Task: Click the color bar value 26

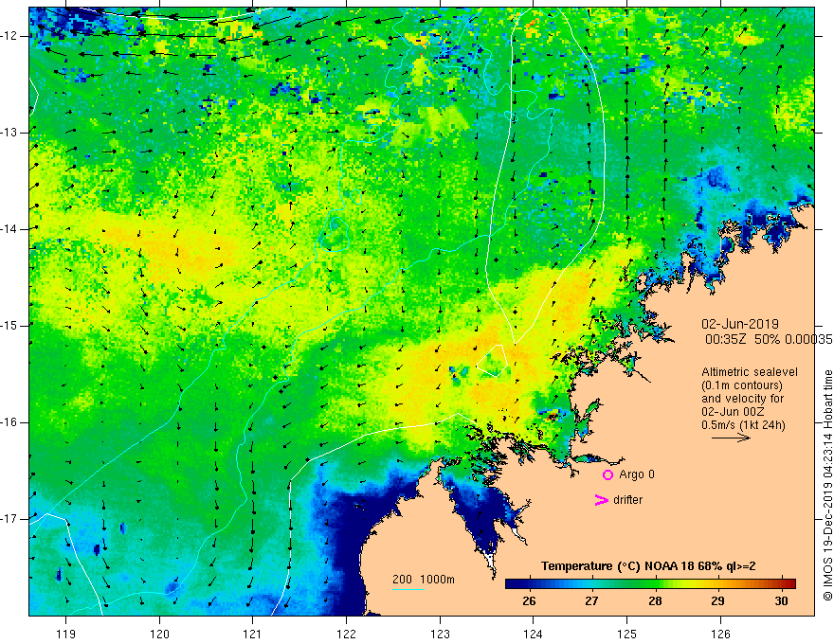Action: point(529,601)
